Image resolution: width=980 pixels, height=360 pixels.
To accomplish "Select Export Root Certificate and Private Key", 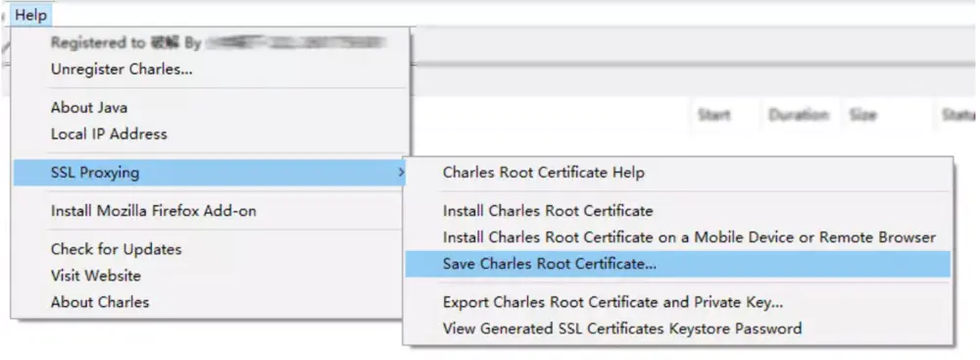I will [677, 302].
